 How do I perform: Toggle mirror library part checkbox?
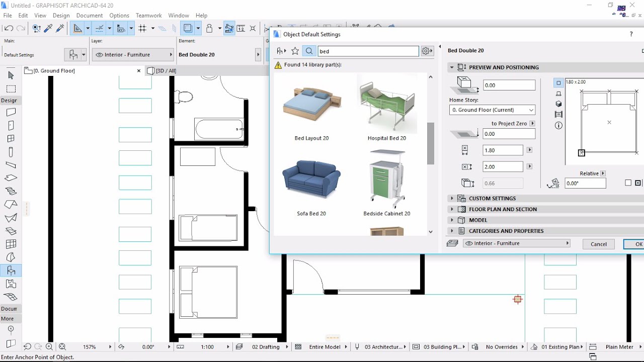[628, 183]
